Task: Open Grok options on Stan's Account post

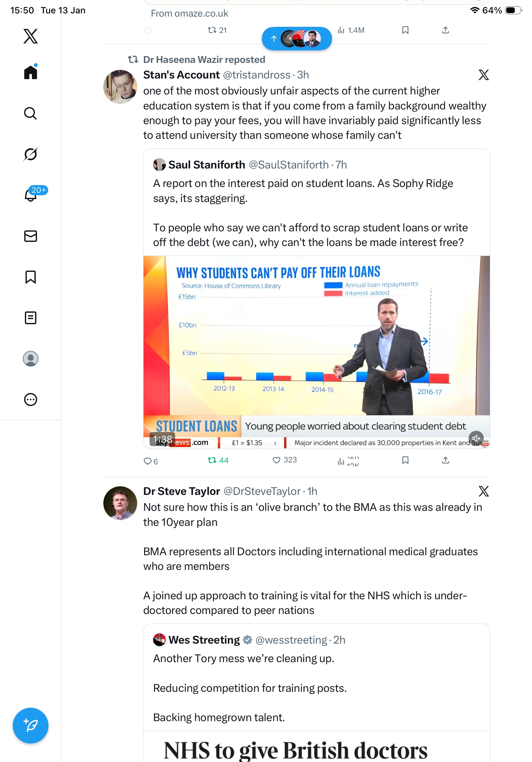Action: (484, 75)
